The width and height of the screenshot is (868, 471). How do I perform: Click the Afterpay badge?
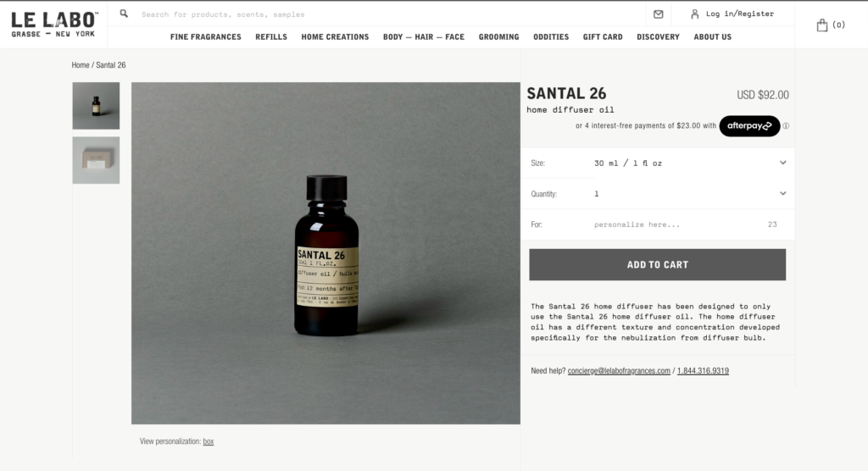tap(749, 126)
